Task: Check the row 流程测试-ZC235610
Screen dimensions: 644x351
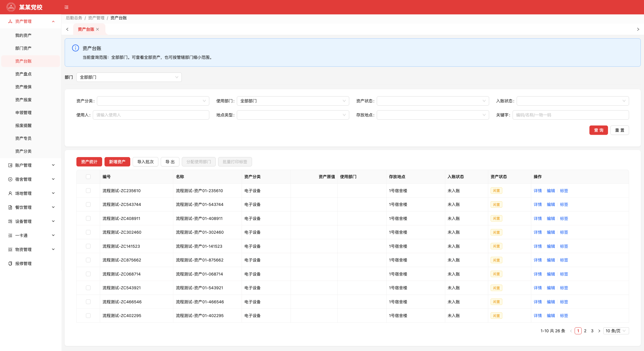Action: click(x=88, y=191)
